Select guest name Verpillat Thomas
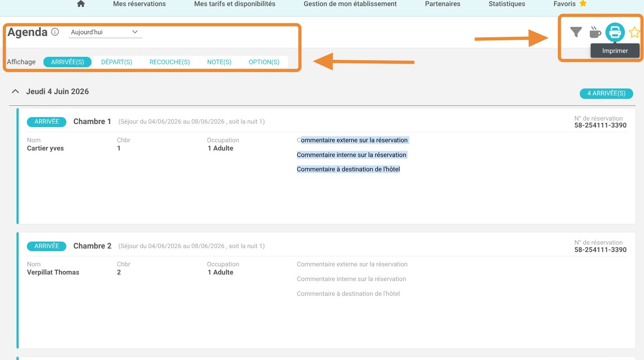The width and height of the screenshot is (644, 360). pyautogui.click(x=53, y=272)
